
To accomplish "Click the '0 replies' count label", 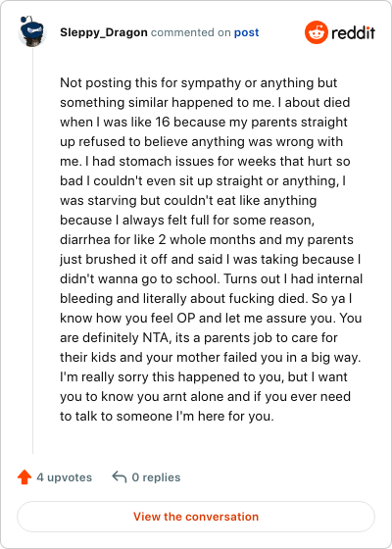I will 156,477.
